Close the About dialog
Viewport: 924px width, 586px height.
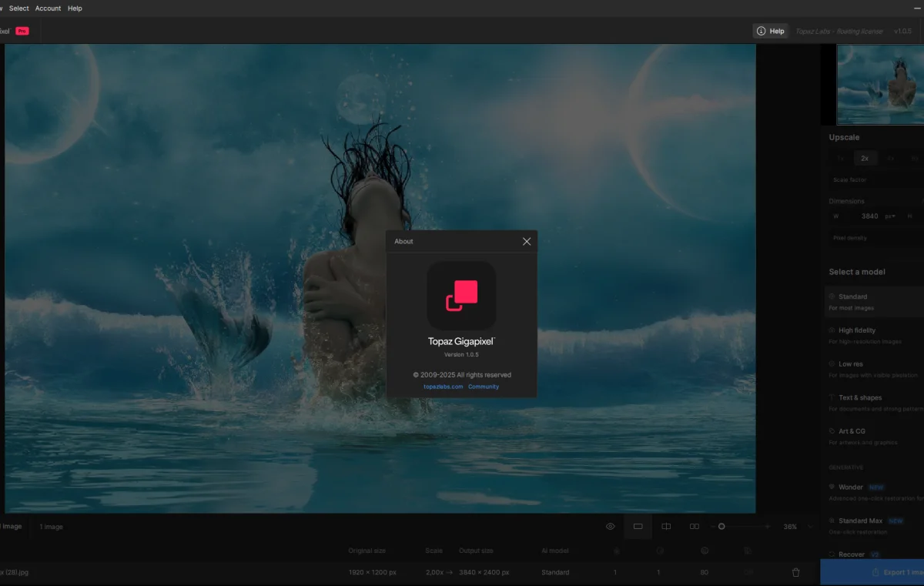click(527, 242)
